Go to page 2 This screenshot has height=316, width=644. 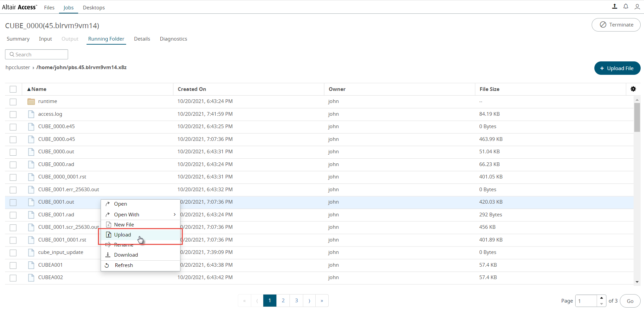coord(283,301)
